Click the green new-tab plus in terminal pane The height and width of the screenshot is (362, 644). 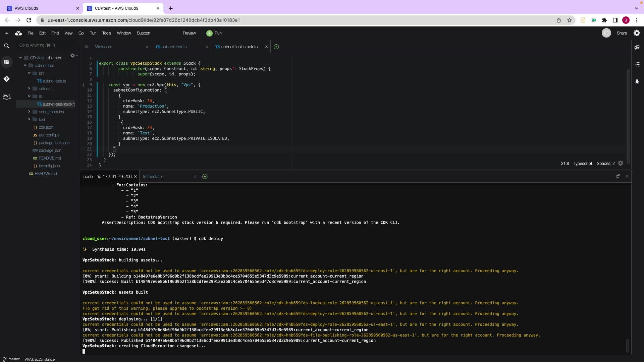(205, 177)
